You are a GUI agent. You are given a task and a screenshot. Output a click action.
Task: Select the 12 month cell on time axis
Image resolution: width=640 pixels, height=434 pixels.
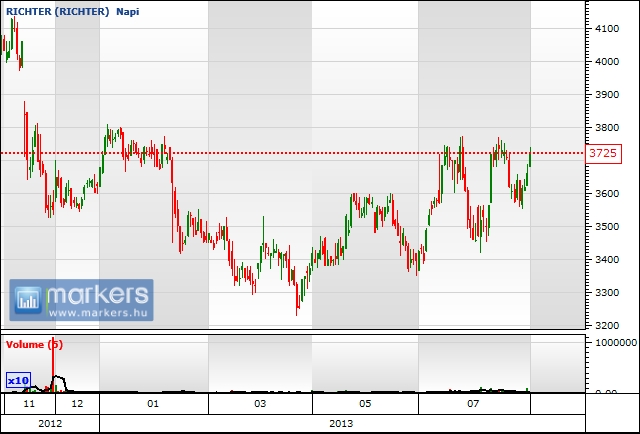click(77, 404)
